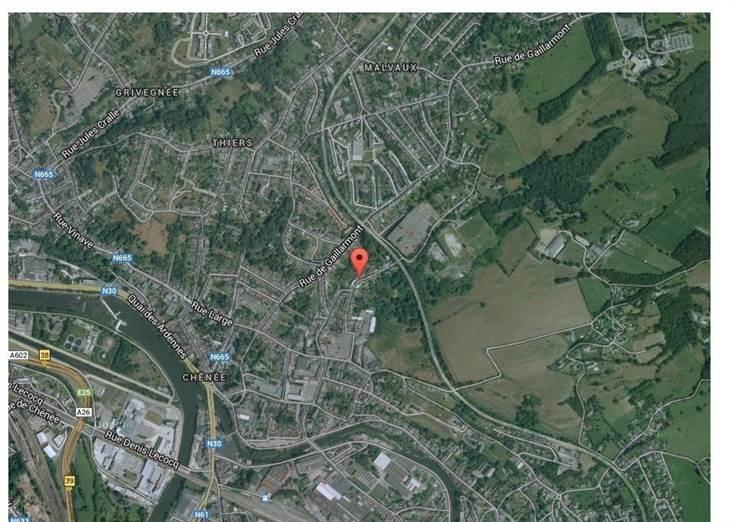The height and width of the screenshot is (522, 736).
Task: Select the N61 road shield
Action: click(x=201, y=514)
